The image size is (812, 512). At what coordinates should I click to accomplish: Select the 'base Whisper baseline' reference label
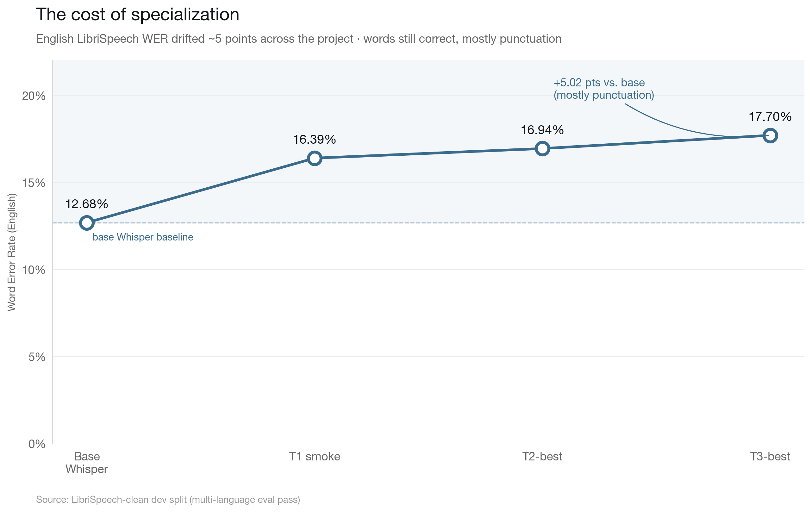pos(143,237)
